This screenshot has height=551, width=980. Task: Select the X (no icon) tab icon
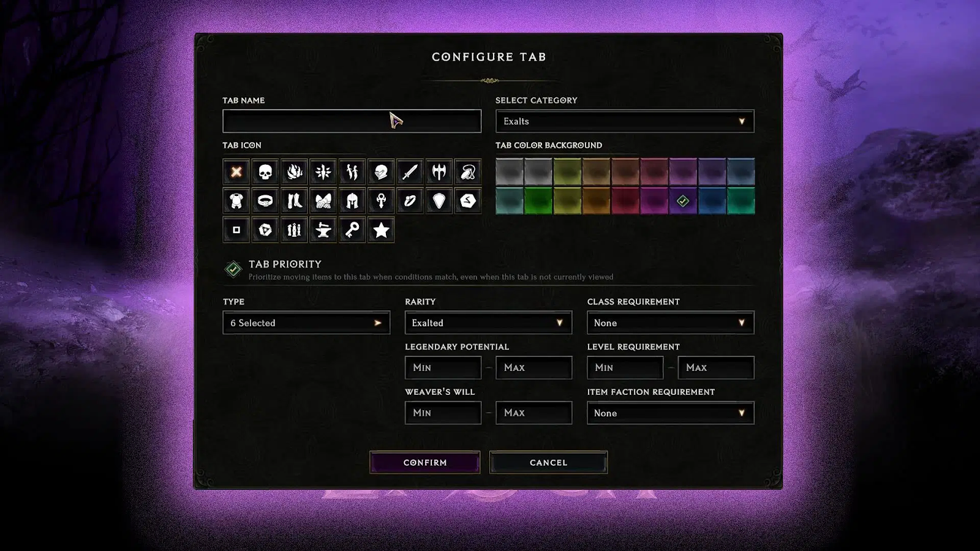tap(236, 172)
